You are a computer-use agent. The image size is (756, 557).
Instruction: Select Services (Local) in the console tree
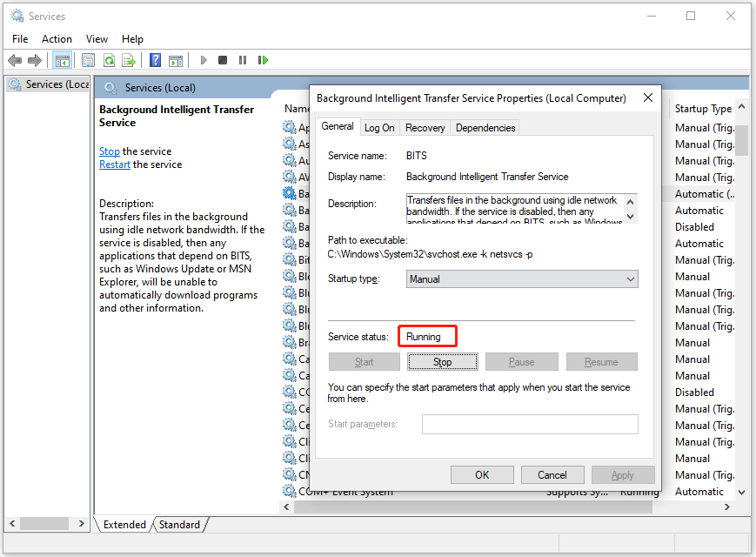(54, 84)
